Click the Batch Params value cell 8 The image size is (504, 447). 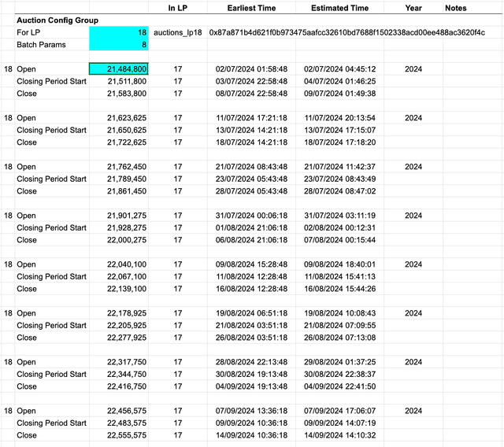(118, 45)
